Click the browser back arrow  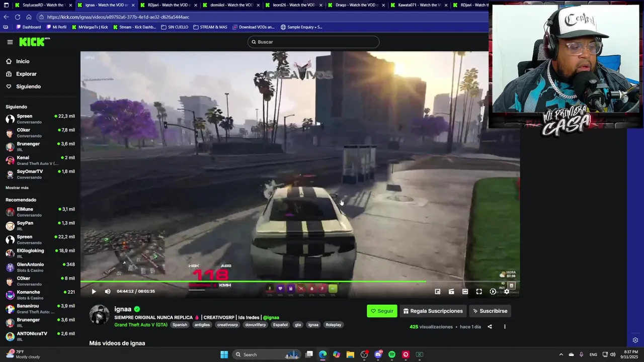(6, 17)
